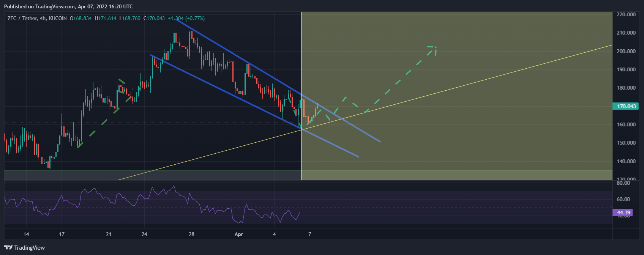This screenshot has width=644, height=255.
Task: Click the 160.000 price axis label
Action: (626, 124)
